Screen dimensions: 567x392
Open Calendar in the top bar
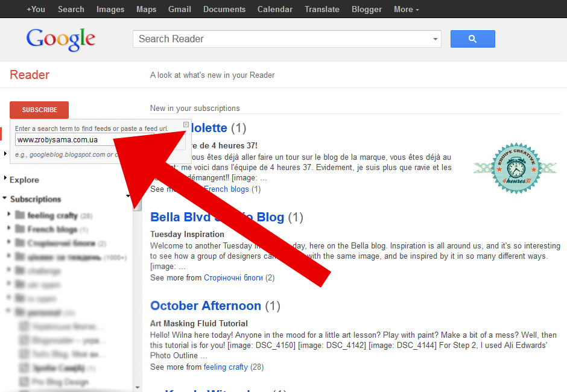pos(275,9)
